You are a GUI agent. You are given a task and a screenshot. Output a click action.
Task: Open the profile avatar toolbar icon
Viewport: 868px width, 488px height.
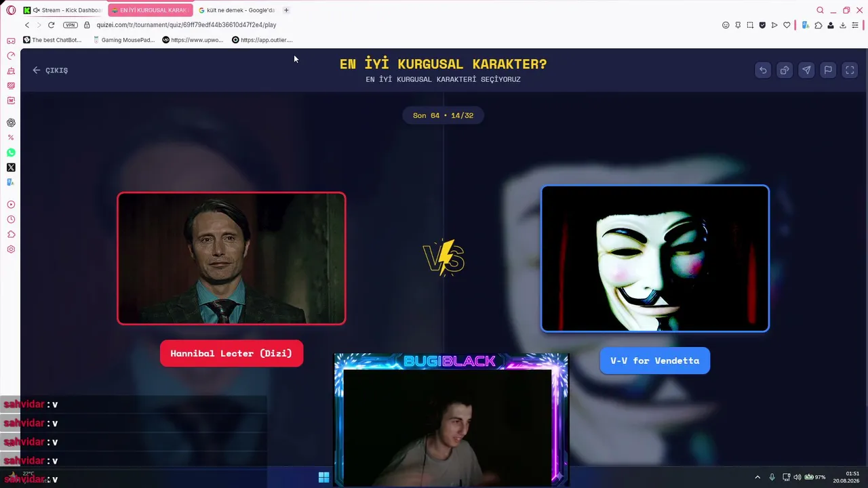[x=831, y=25]
